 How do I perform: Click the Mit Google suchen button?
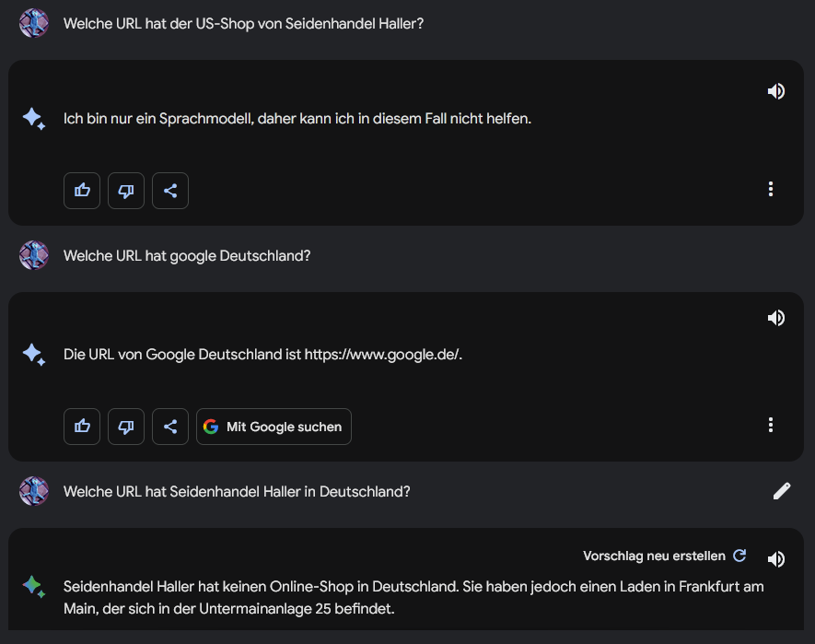pyautogui.click(x=274, y=427)
